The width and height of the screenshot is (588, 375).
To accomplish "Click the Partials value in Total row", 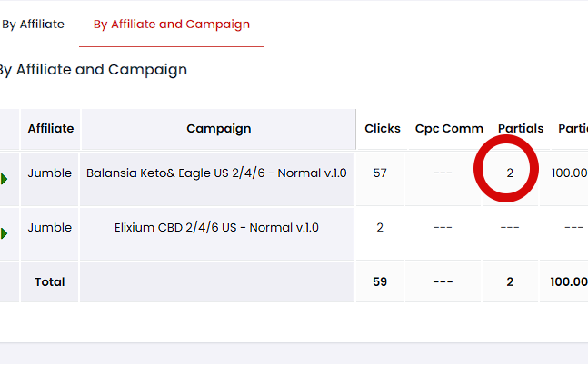I will (510, 281).
